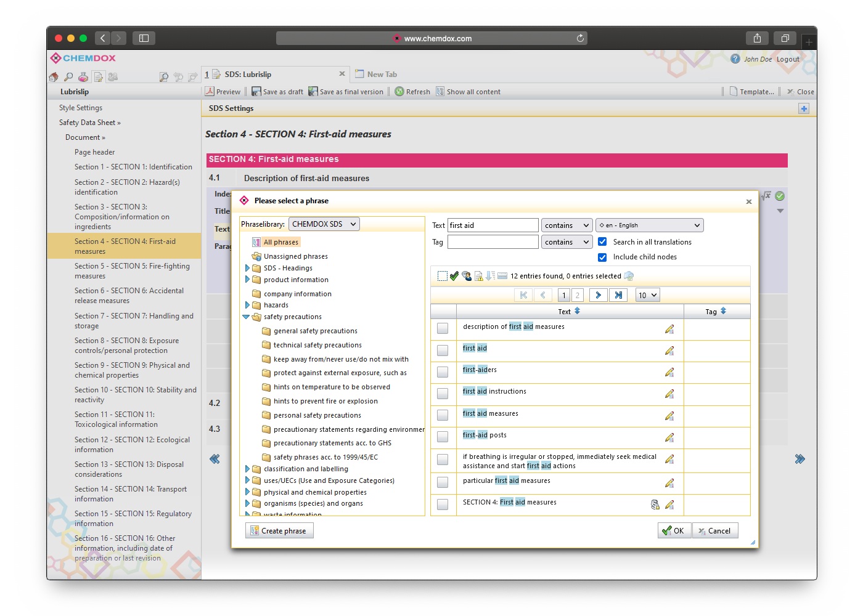Click the keyboard-like icon in results toolbar

click(502, 276)
